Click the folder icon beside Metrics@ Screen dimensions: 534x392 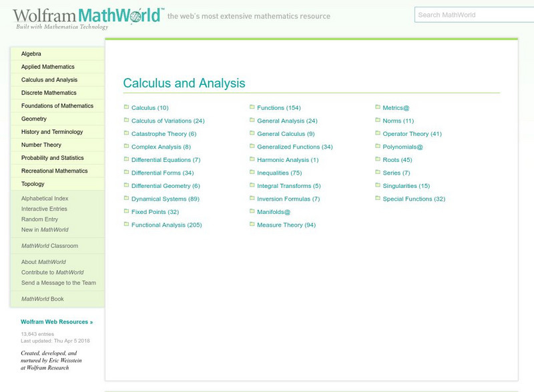377,107
